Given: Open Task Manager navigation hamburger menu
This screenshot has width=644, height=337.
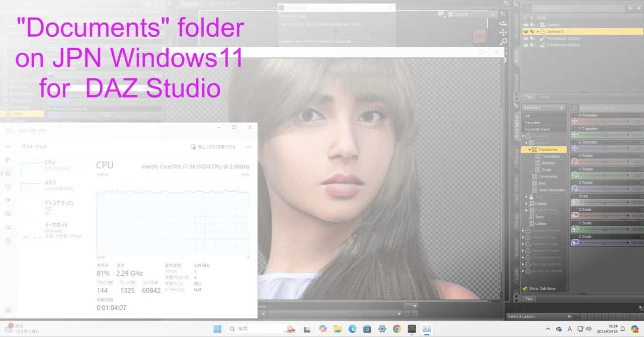Looking at the screenshot, I should 8,146.
